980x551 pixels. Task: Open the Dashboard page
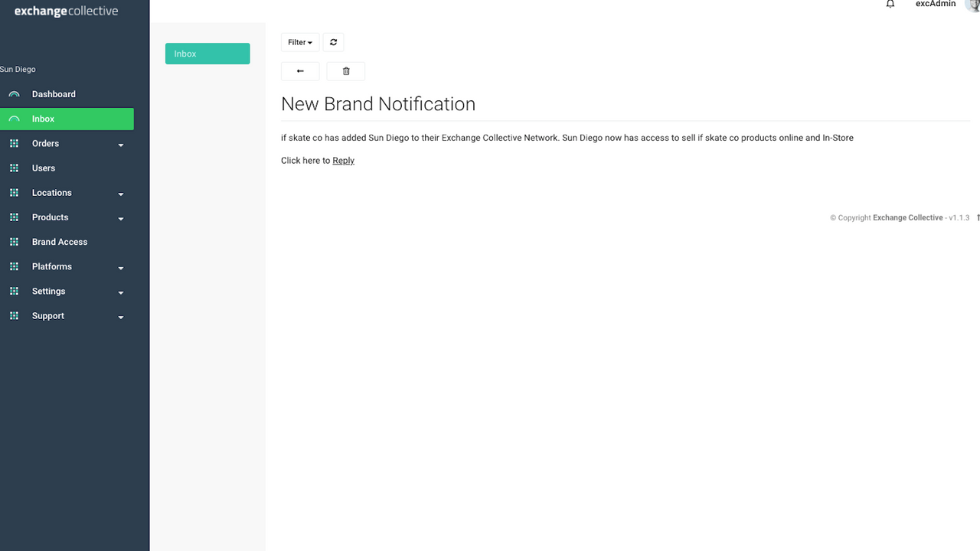tap(54, 93)
